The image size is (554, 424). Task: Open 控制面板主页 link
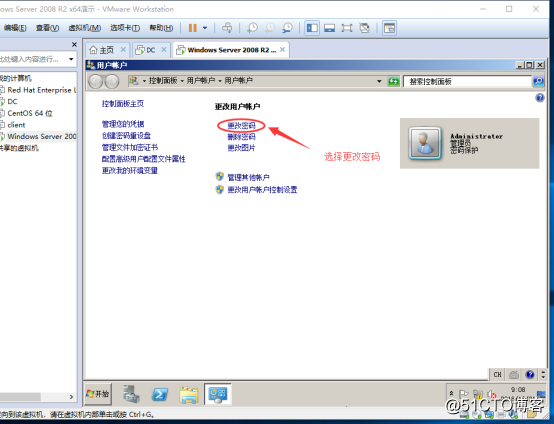(123, 104)
